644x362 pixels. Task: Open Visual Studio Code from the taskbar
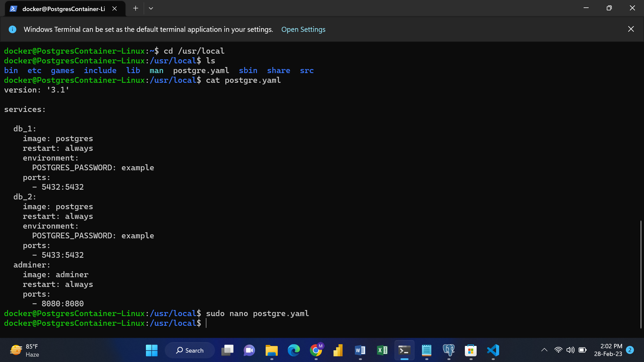tap(493, 350)
